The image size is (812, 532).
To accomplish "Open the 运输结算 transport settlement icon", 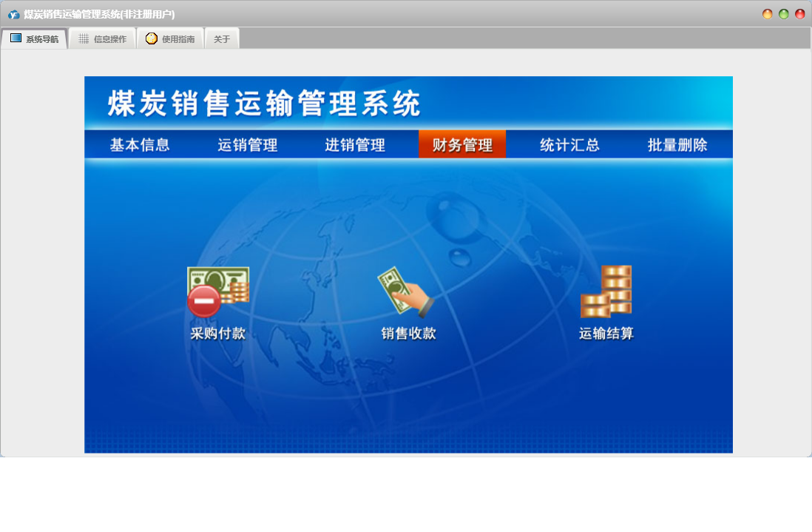I will click(606, 292).
